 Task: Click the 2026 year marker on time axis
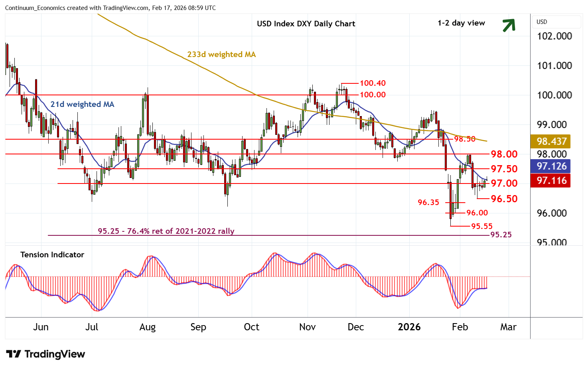point(409,327)
